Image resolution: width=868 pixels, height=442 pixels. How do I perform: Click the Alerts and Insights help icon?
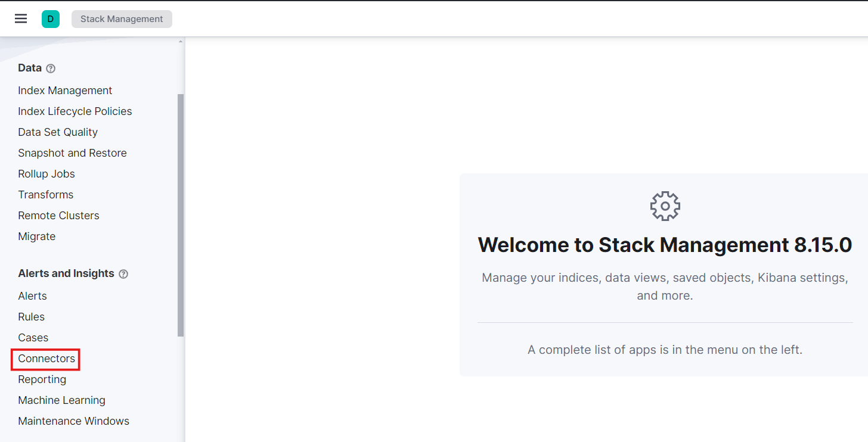(123, 274)
